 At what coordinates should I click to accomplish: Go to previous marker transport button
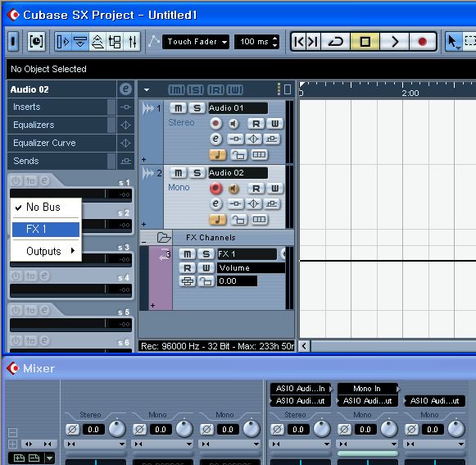tap(299, 41)
